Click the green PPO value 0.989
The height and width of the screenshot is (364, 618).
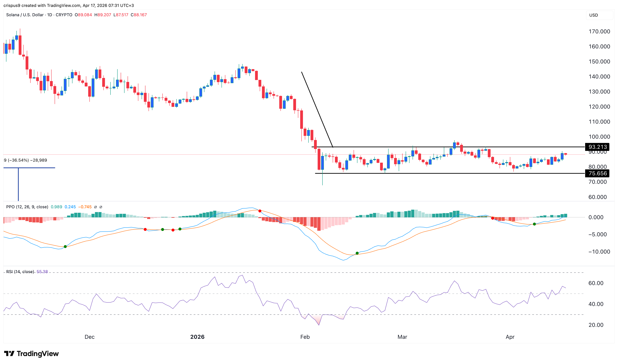(56, 207)
